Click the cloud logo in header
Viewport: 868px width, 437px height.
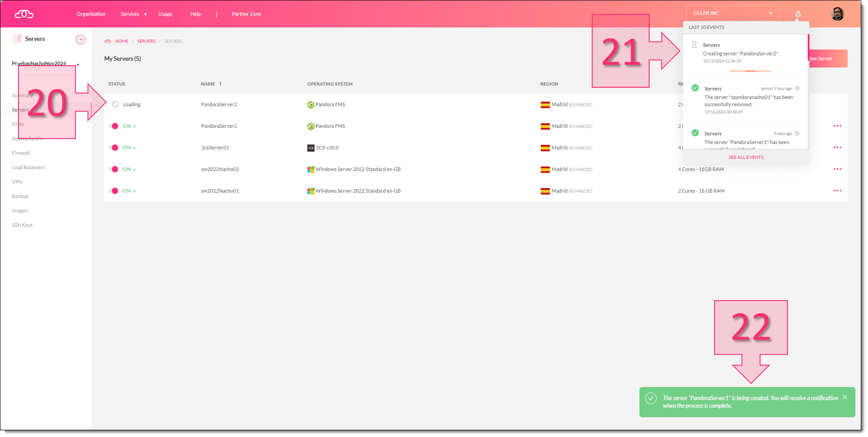(x=24, y=14)
